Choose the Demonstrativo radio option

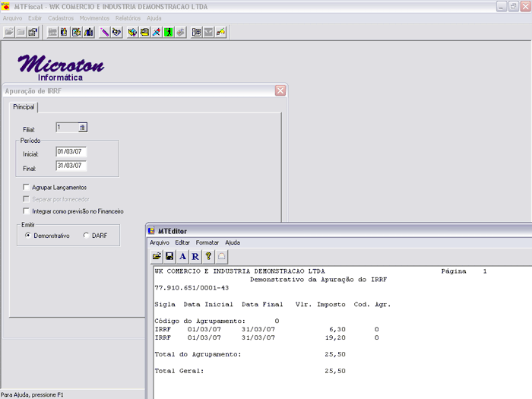click(x=28, y=236)
